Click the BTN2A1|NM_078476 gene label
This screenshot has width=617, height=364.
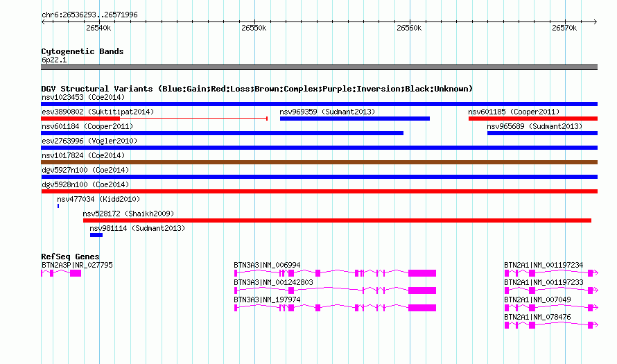pos(537,317)
